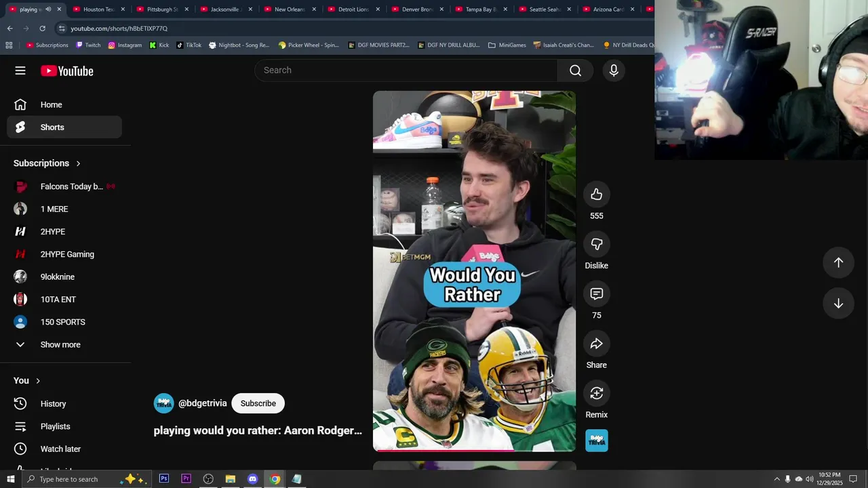Reload the page

[x=42, y=28]
